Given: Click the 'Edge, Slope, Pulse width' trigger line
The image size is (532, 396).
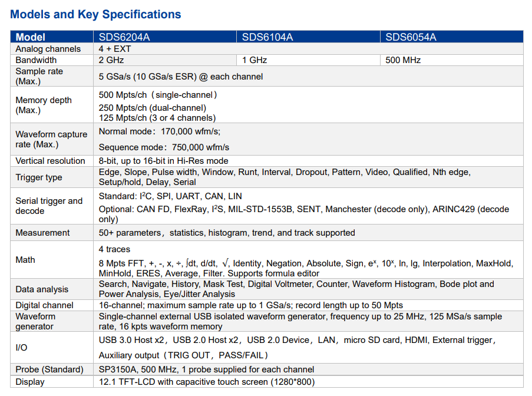Looking at the screenshot, I should [x=285, y=173].
